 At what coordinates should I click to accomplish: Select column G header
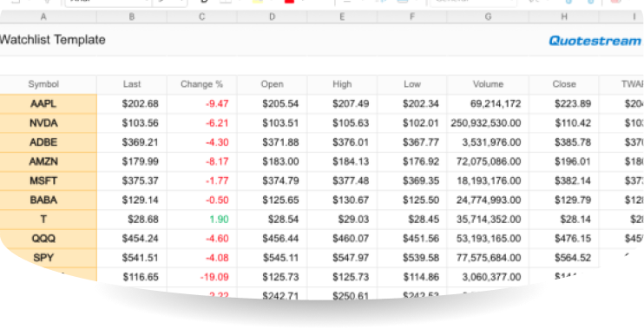point(488,16)
